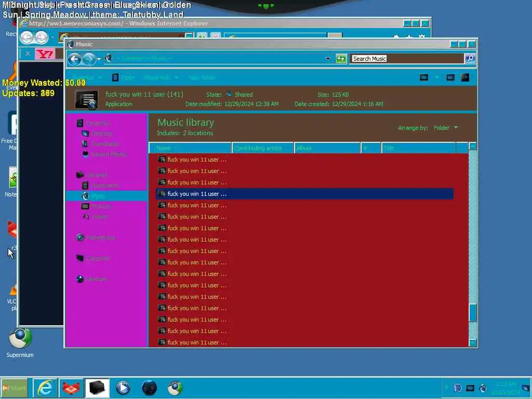Viewport: 532px width, 399px height.
Task: Sort by the Name column header
Action: (190, 148)
